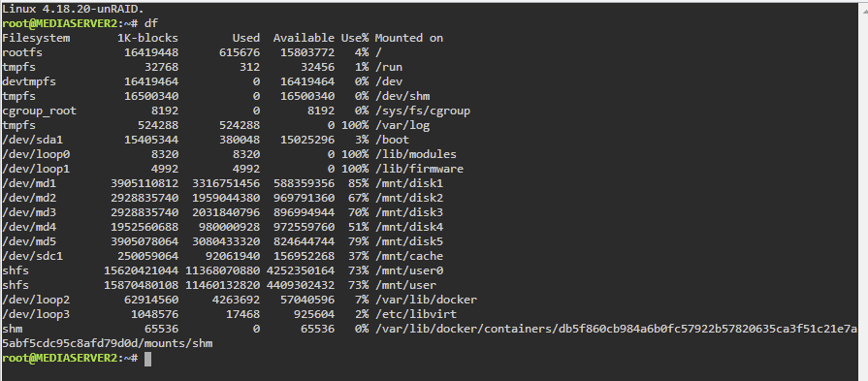868x381 pixels.
Task: Click the typed 'df' command text
Action: 151,23
